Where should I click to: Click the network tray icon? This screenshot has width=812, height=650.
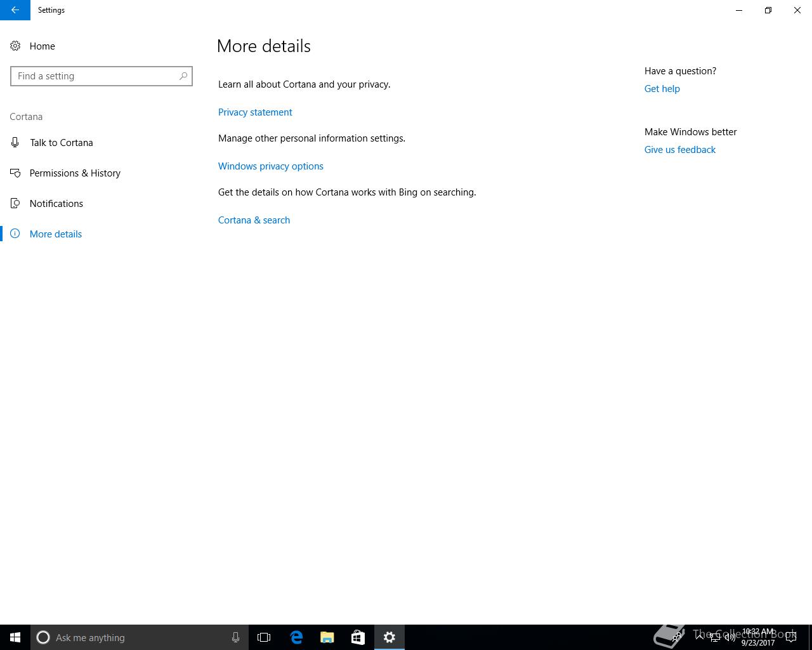point(715,638)
